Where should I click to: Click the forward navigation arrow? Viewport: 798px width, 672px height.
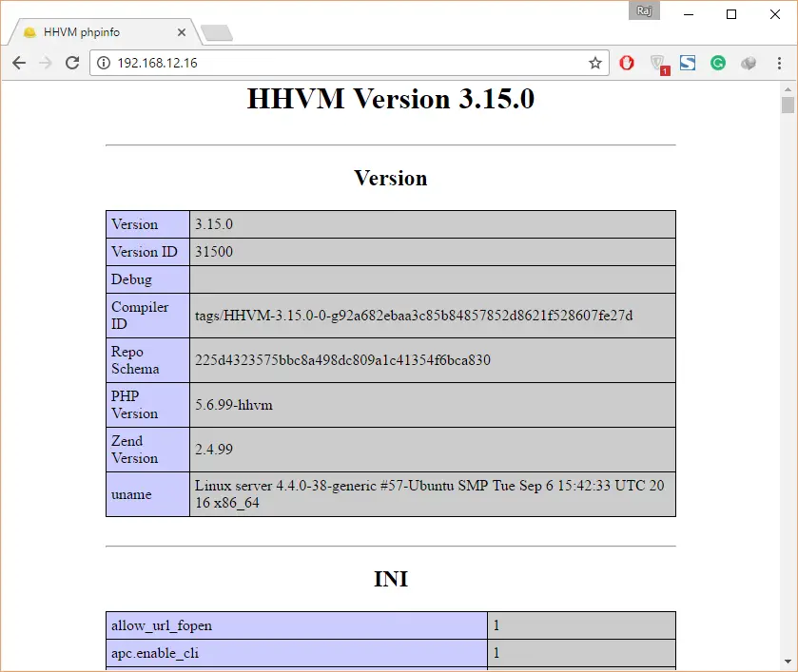tap(45, 63)
